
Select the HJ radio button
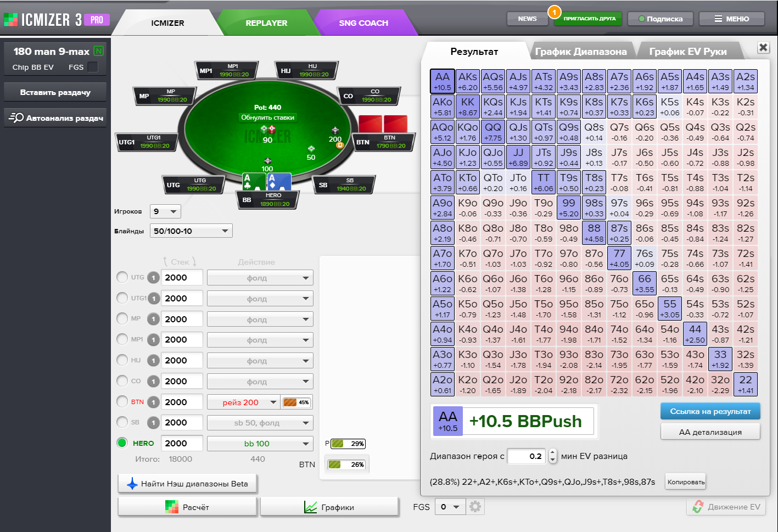pyautogui.click(x=122, y=360)
